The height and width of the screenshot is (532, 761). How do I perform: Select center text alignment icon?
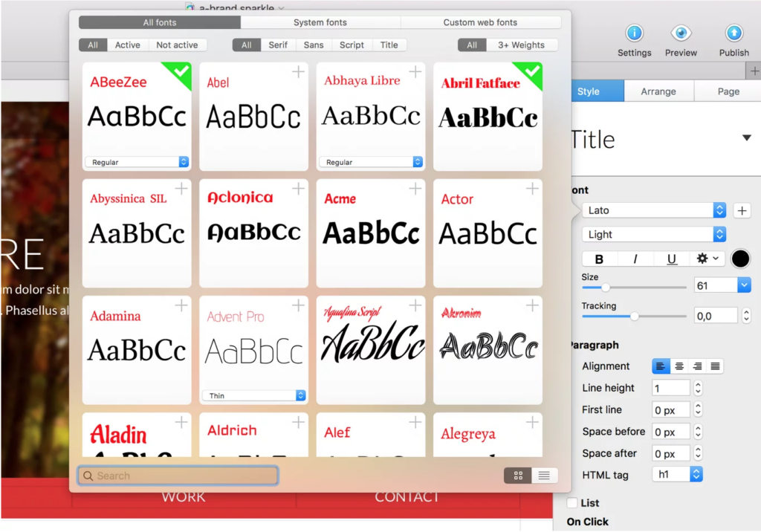[x=679, y=366]
